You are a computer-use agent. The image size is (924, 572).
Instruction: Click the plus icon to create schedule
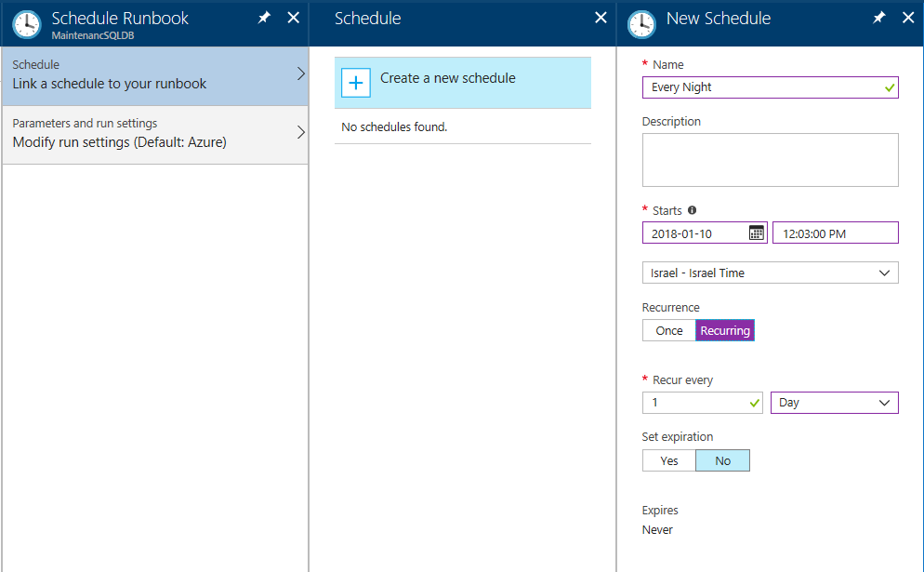click(x=356, y=83)
